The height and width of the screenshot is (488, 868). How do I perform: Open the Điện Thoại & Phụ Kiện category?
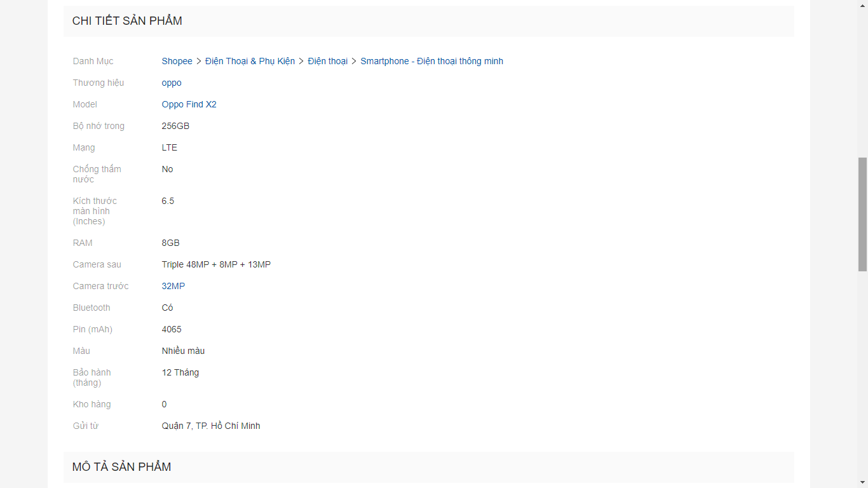click(250, 61)
